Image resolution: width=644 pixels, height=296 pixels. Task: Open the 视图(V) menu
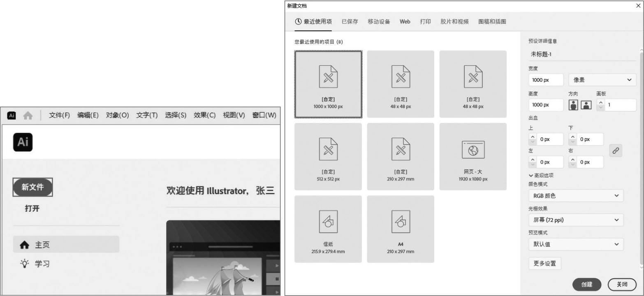[234, 116]
